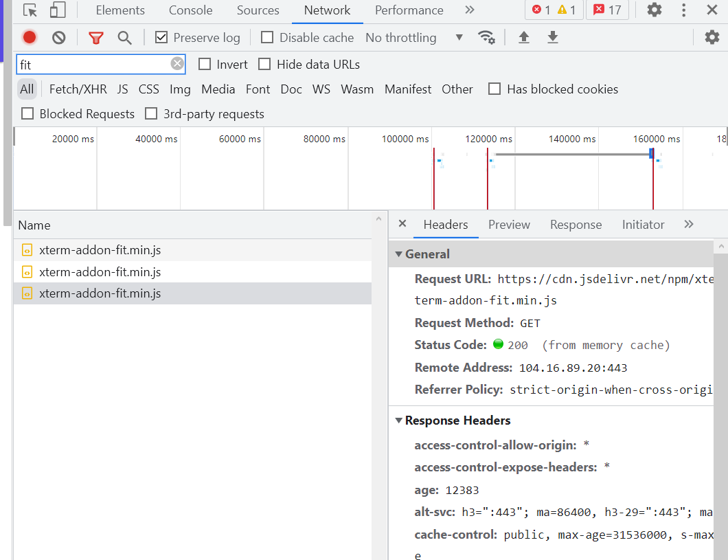Collapse the Response Headers section
This screenshot has height=560, width=728.
coord(399,420)
